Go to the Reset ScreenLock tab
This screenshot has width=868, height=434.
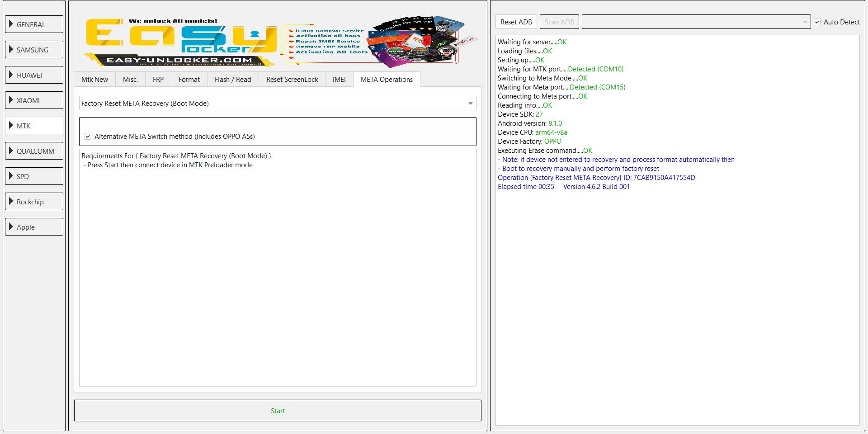tap(292, 79)
